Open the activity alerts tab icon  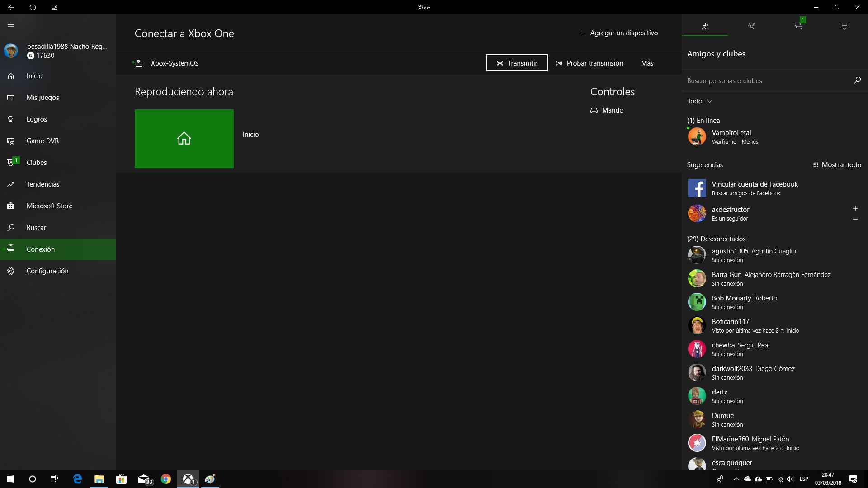click(844, 26)
